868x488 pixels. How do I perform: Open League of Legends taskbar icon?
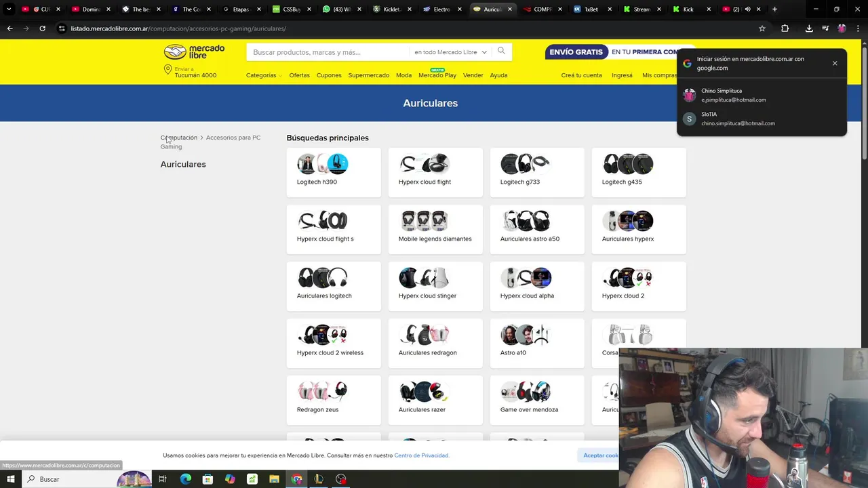[x=318, y=479]
